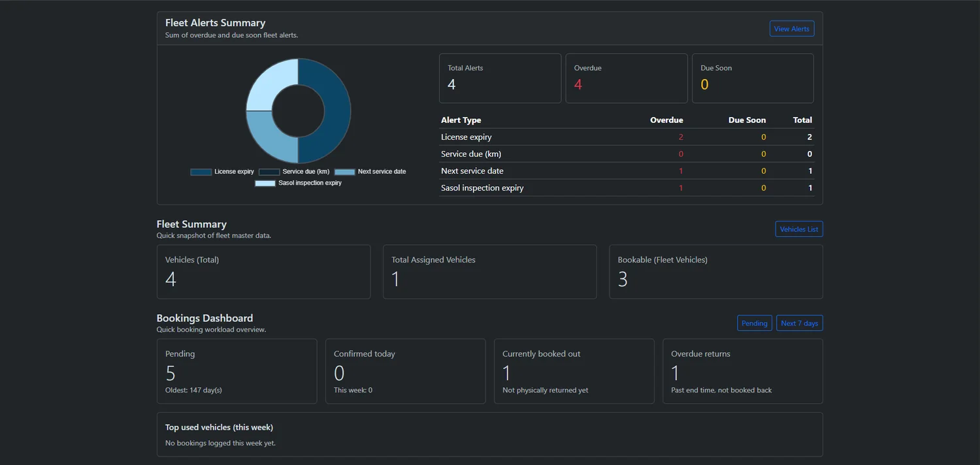Viewport: 980px width, 465px height.
Task: Click 'This week: 0' text
Action: pos(353,391)
